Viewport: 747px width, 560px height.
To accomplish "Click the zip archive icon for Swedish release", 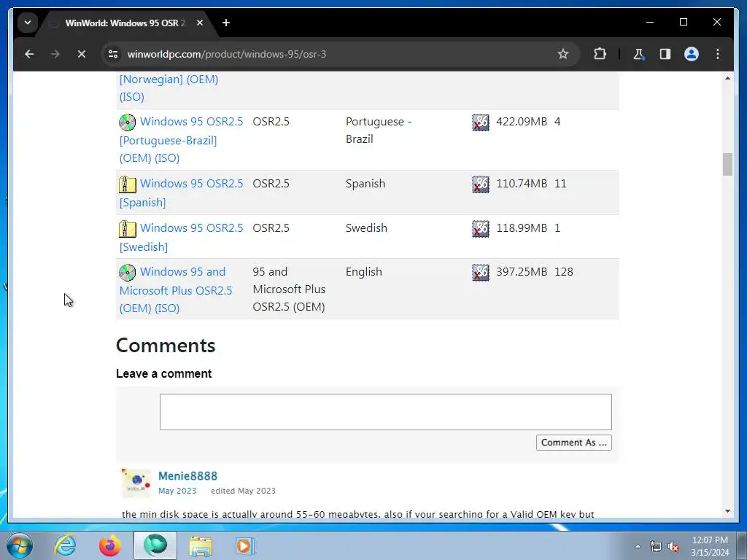I will 127,228.
